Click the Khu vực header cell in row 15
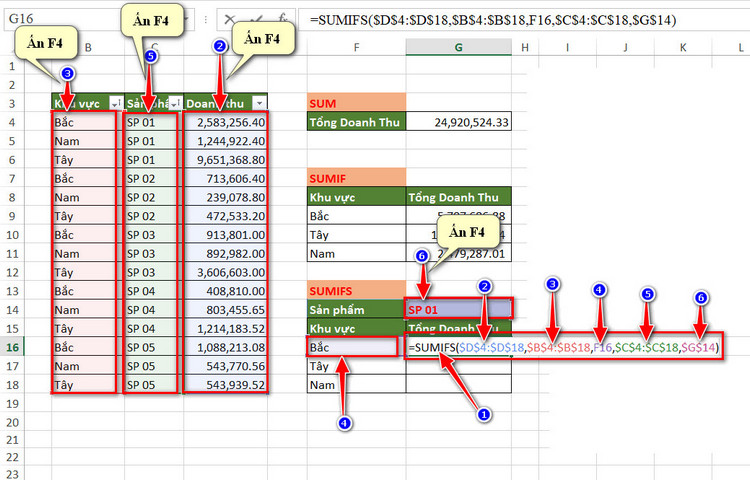The height and width of the screenshot is (480, 750). (x=356, y=328)
